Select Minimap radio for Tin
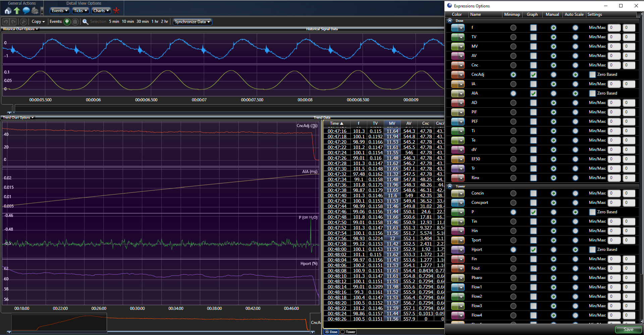The width and height of the screenshot is (644, 335). [513, 221]
